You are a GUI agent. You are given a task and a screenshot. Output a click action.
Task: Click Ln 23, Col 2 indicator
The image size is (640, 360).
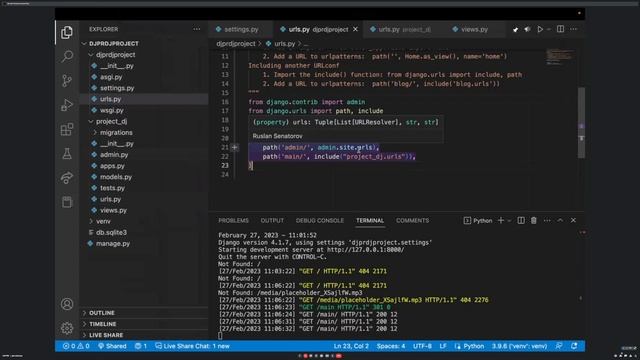coord(351,346)
